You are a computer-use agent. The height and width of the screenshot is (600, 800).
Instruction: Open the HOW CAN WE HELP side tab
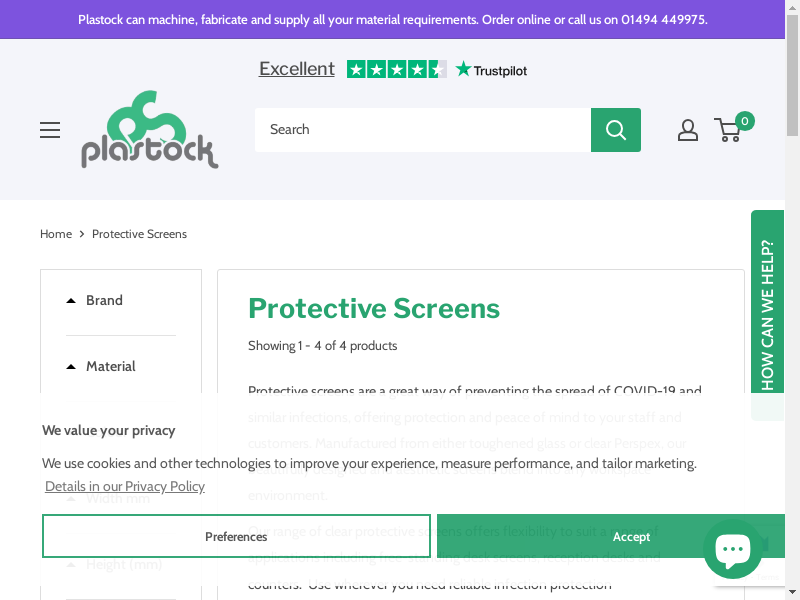pyautogui.click(x=767, y=314)
